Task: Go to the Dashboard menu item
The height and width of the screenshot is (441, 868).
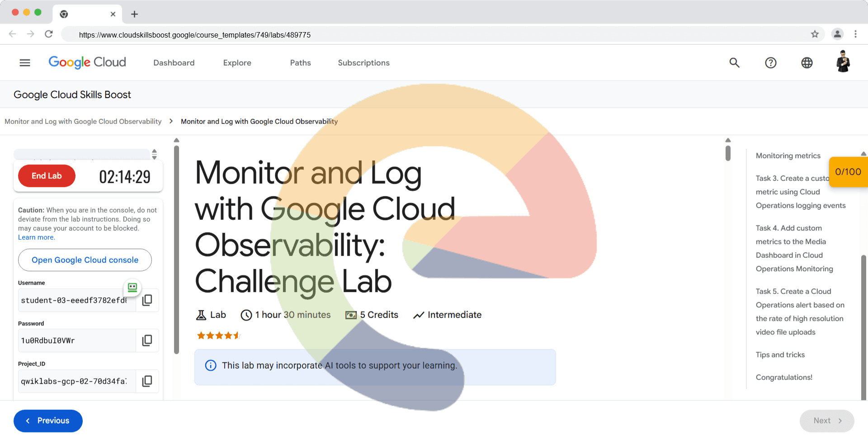Action: point(174,63)
